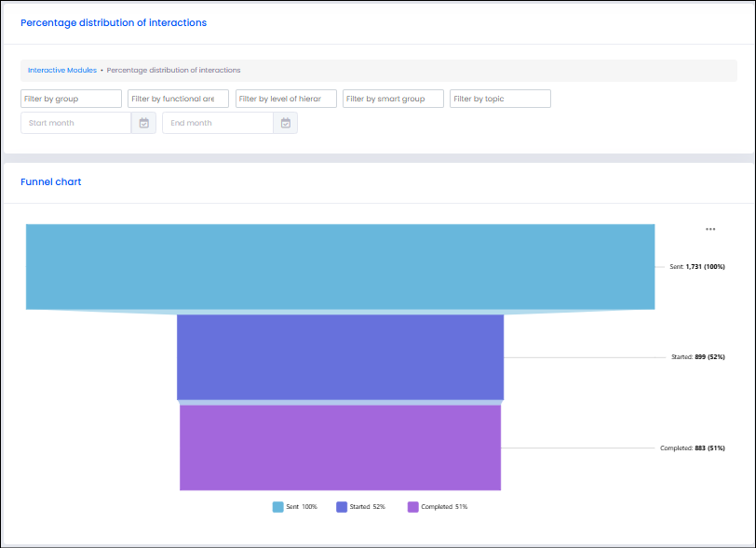The image size is (756, 548).
Task: Open the Filter by group dropdown
Action: (x=71, y=99)
